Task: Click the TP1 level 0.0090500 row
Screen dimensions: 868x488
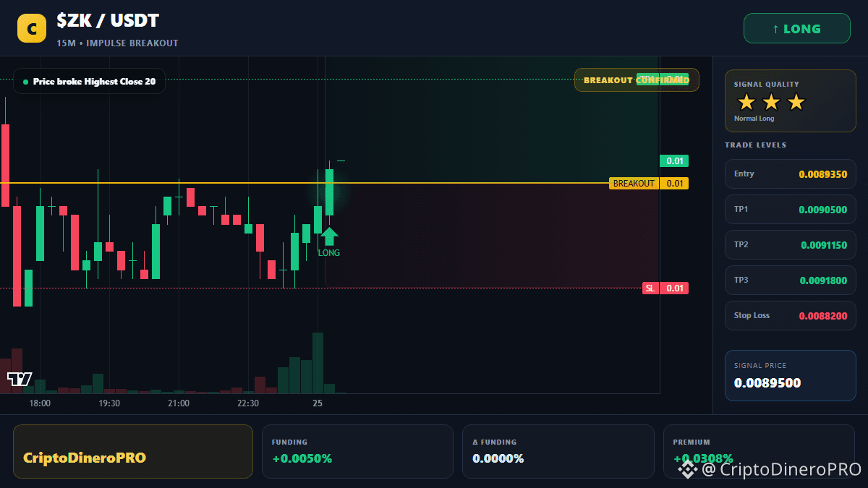Action: [x=790, y=209]
